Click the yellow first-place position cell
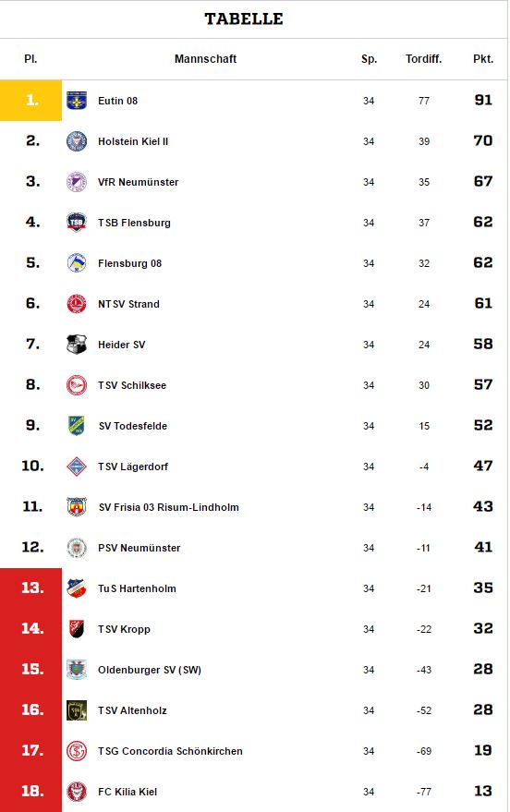This screenshot has height=812, width=510. tap(31, 101)
